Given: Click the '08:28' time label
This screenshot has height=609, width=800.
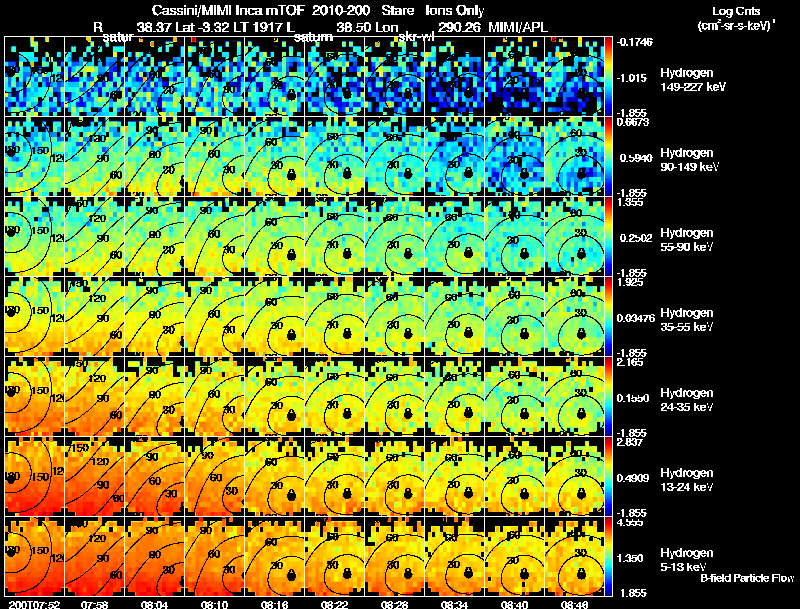Looking at the screenshot, I should pos(394,604).
